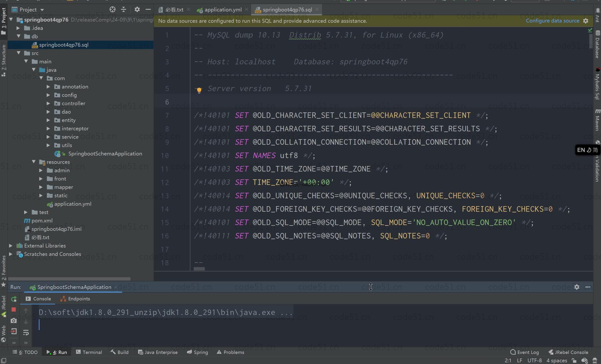Click the exit/restore layout icon in Run panel
Image resolution: width=601 pixels, height=364 pixels.
(x=14, y=331)
